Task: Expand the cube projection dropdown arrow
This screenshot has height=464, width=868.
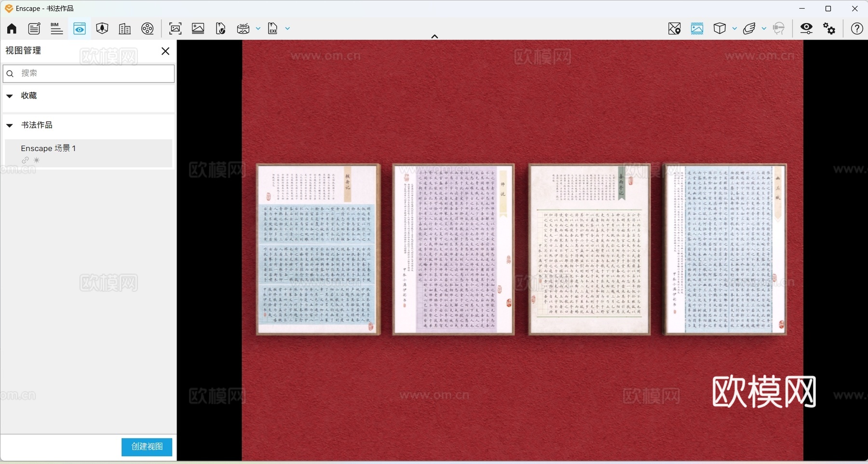Action: [x=734, y=28]
